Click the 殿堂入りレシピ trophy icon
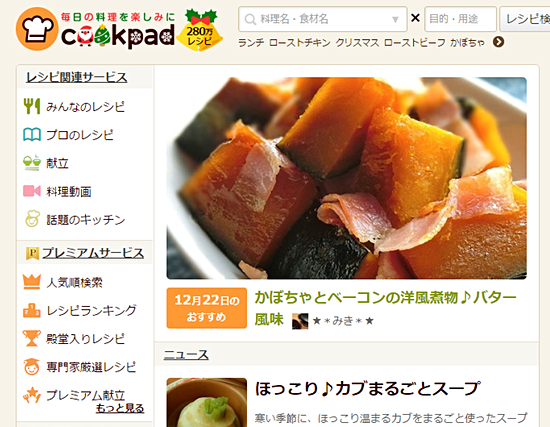This screenshot has width=550, height=427. [32, 339]
